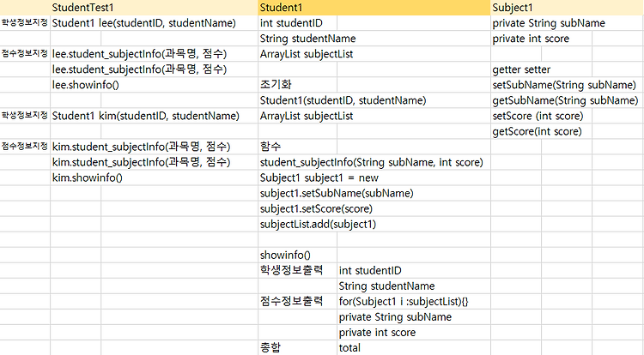
Task: Select 'private int score' beside total row above
Action: point(377,333)
